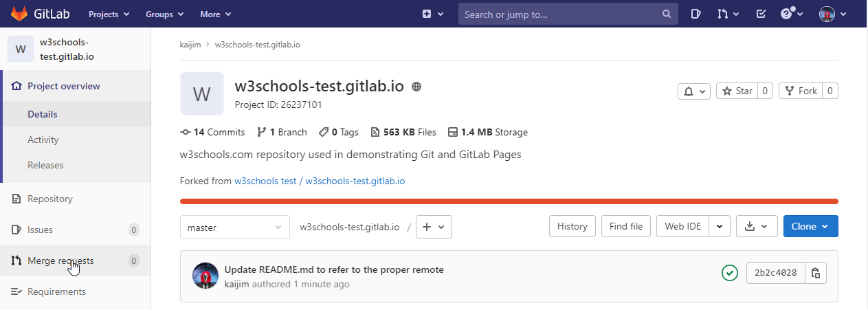Click the Find file button
The height and width of the screenshot is (310, 868).
[626, 226]
